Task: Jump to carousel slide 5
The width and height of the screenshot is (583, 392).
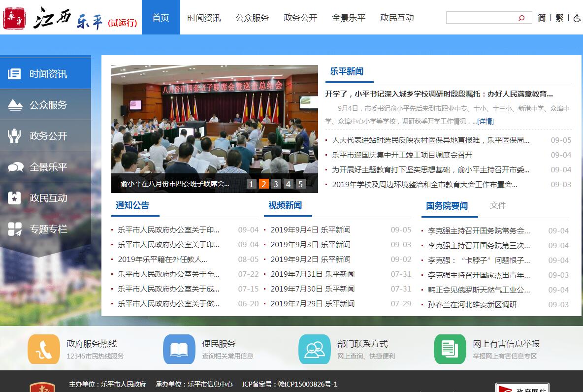Action: 300,184
